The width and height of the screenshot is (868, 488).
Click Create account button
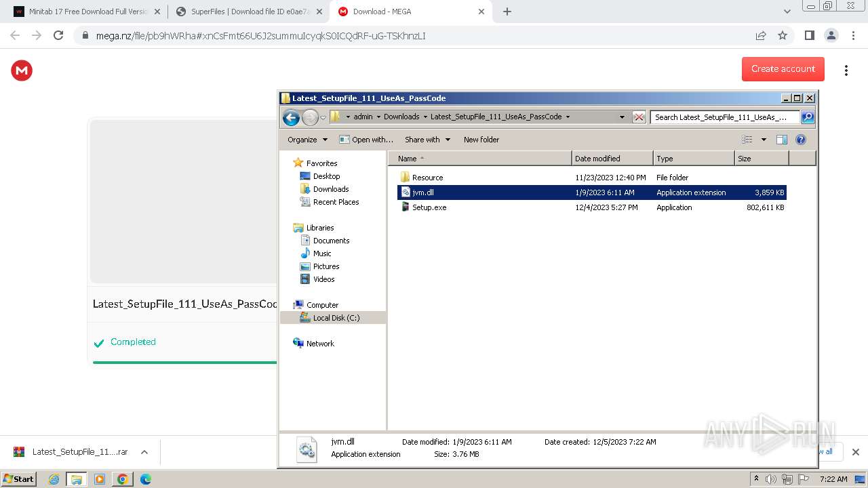pyautogui.click(x=783, y=69)
